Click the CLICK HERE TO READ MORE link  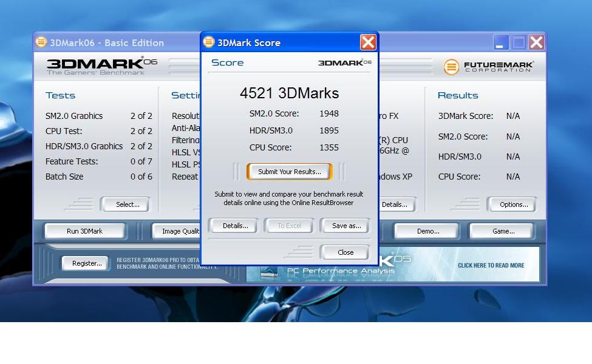click(x=491, y=266)
